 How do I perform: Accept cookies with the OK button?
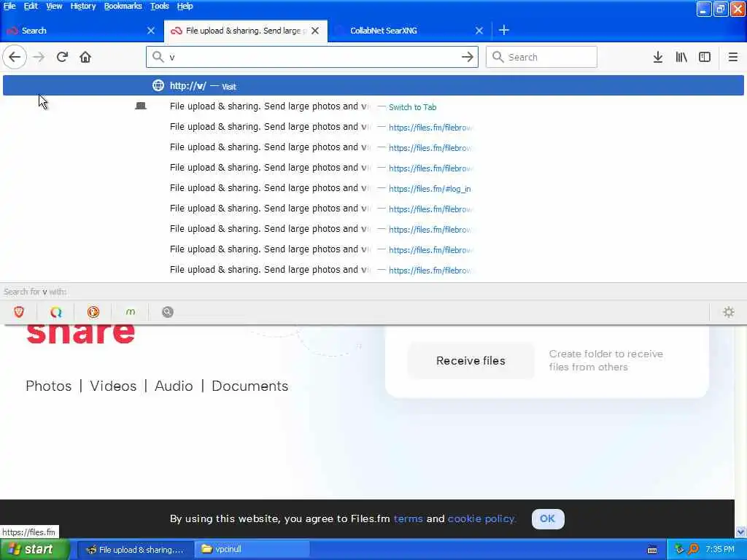pyautogui.click(x=548, y=518)
